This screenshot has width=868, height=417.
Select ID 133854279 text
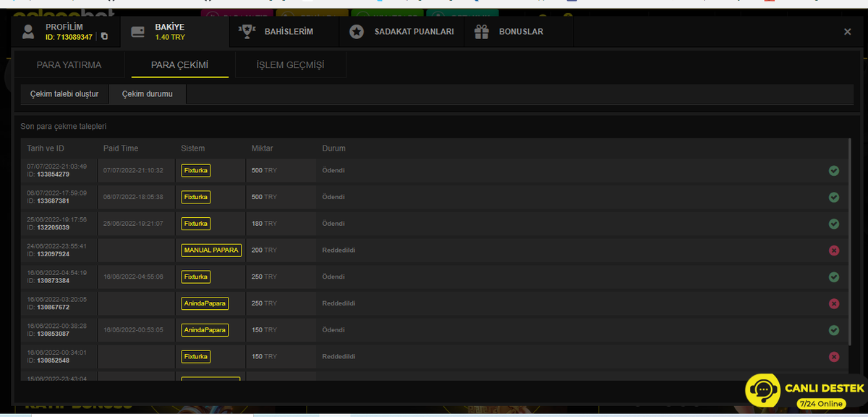48,174
